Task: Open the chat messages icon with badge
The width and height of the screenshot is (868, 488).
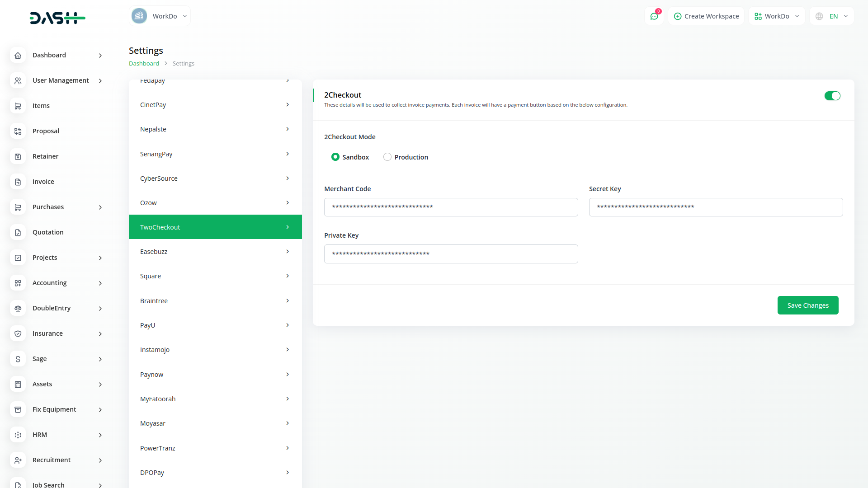Action: (654, 16)
